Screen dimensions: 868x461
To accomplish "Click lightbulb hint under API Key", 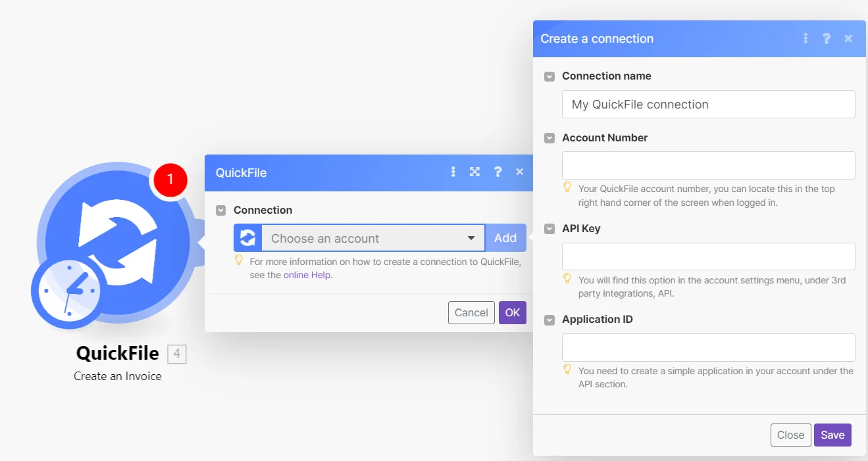I will coord(568,279).
